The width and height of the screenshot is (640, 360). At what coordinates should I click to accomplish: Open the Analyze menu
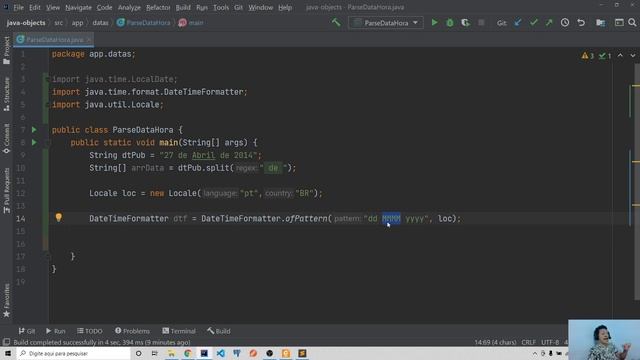(x=129, y=7)
